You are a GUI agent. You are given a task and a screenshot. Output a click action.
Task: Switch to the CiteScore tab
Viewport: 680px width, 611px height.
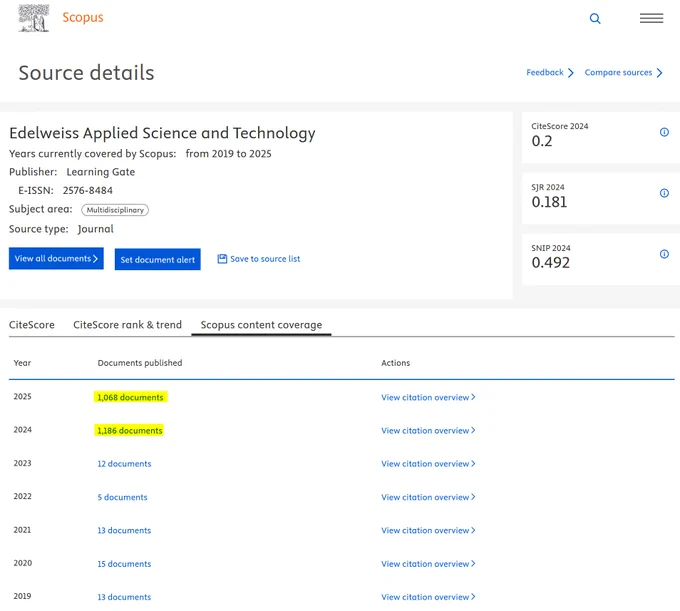(x=32, y=325)
